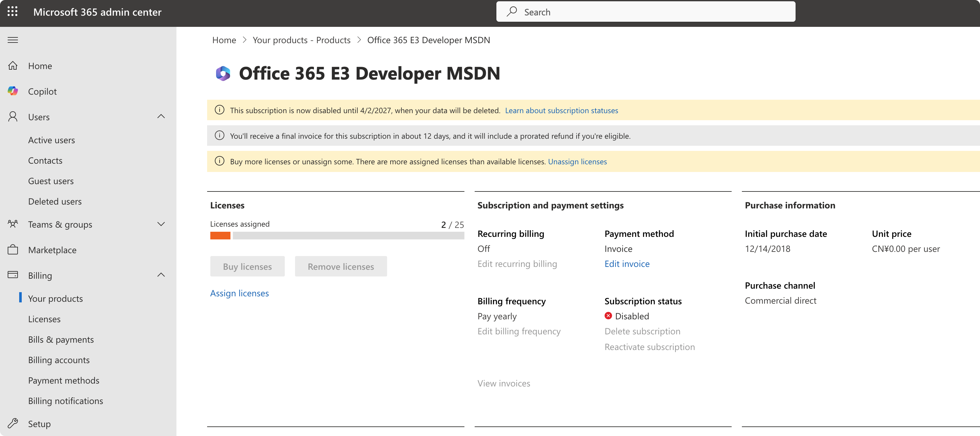Click the Remove licenses button

[x=341, y=266]
